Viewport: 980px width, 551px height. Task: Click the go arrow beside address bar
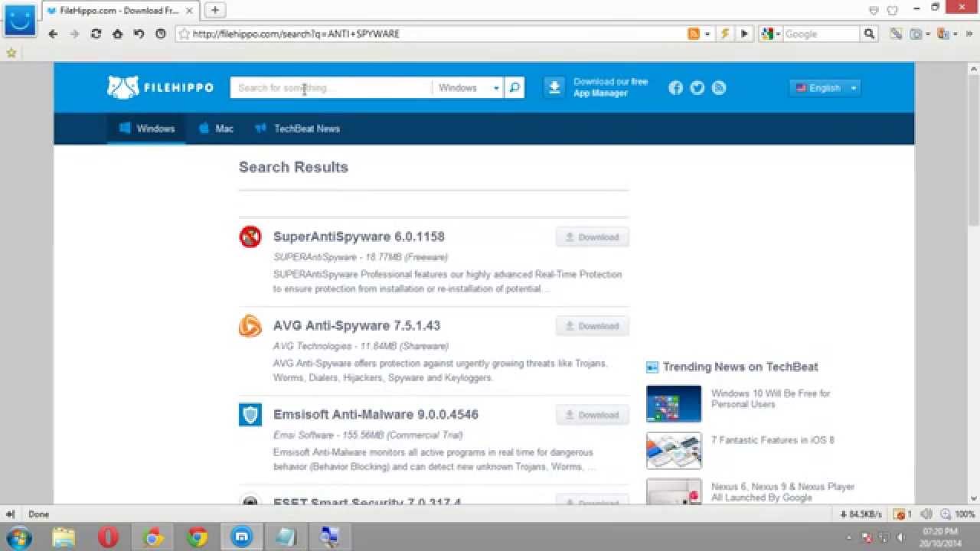click(x=743, y=34)
